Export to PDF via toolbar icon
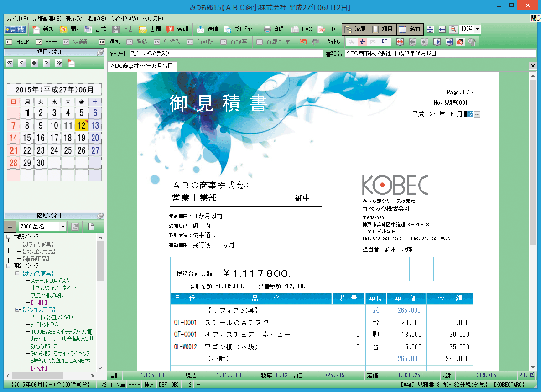 [x=322, y=29]
